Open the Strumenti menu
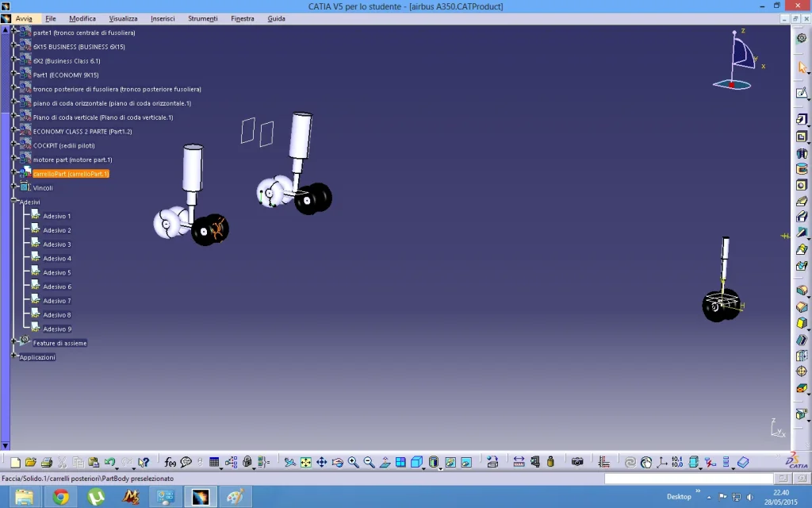Image resolution: width=812 pixels, height=508 pixels. 202,19
